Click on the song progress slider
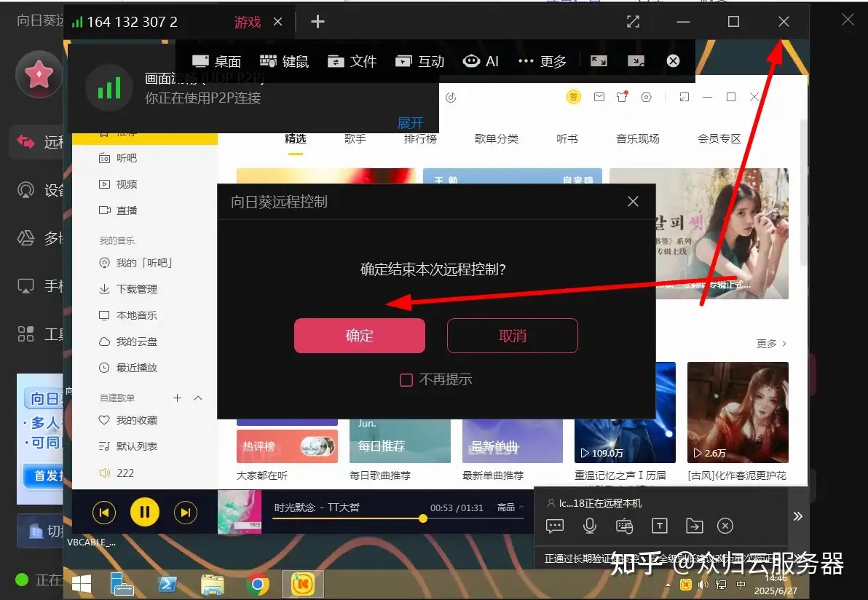This screenshot has height=600, width=868. coord(423,519)
